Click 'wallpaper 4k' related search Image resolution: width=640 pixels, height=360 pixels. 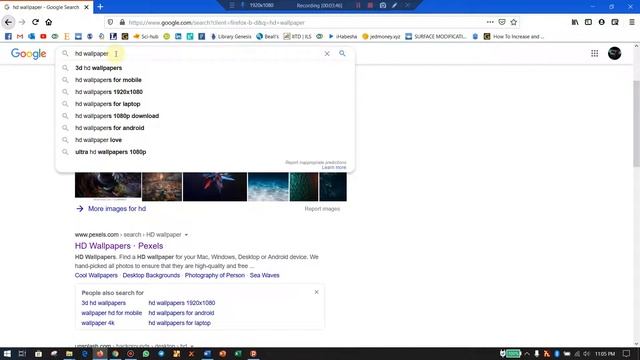tap(98, 323)
